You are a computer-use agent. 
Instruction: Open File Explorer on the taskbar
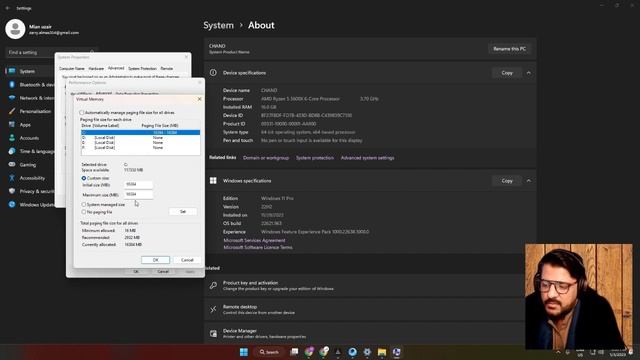coord(382,352)
